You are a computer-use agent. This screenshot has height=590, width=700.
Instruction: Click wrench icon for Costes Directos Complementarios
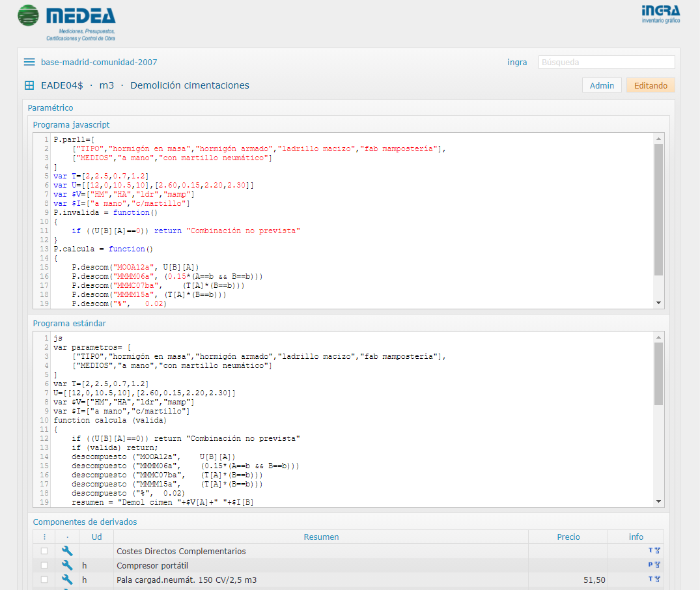pyautogui.click(x=67, y=551)
